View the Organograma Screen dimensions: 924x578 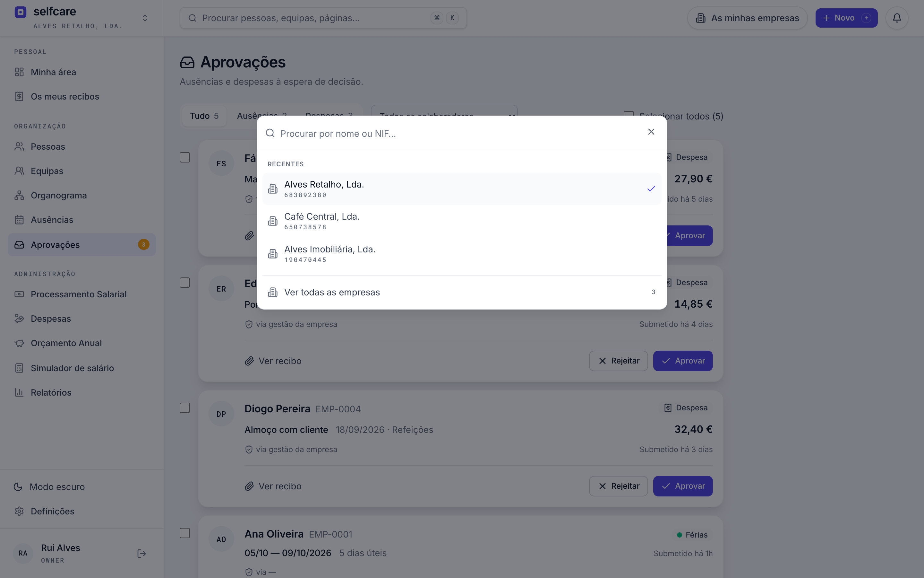[x=82, y=195]
